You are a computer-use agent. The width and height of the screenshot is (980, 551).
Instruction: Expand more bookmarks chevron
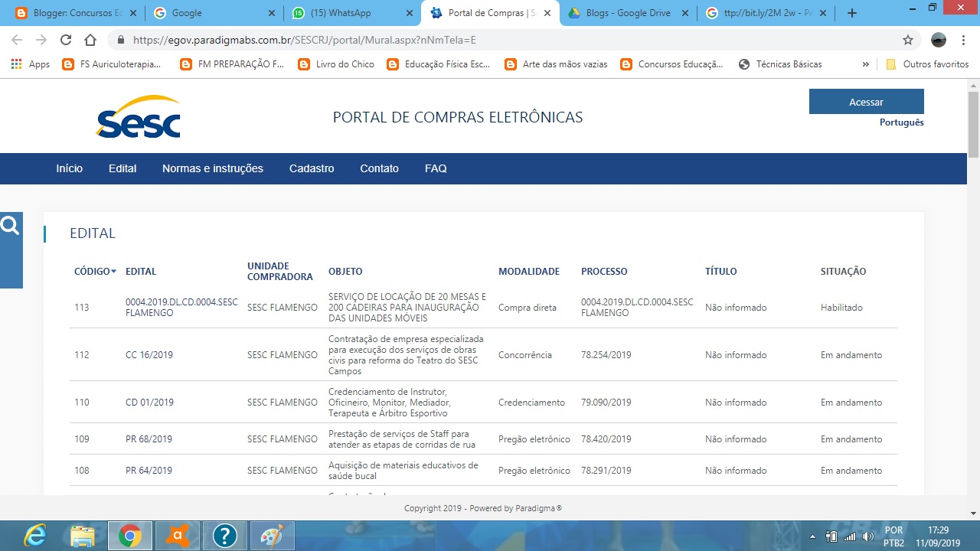tap(865, 64)
